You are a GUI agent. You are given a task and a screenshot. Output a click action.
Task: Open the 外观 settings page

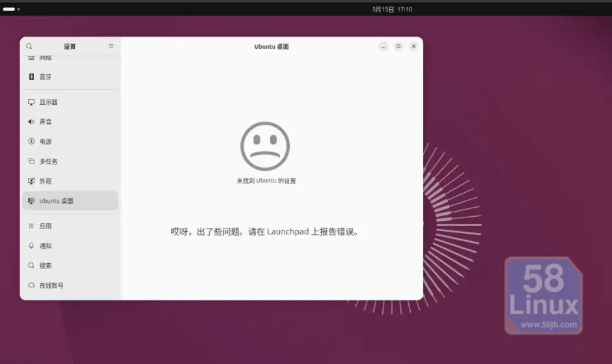[x=70, y=181]
